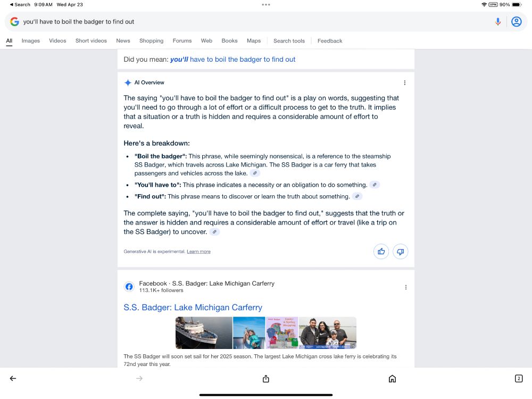The width and height of the screenshot is (532, 399).
Task: Click the bold '"Boil the badger":' label
Action: 161,156
